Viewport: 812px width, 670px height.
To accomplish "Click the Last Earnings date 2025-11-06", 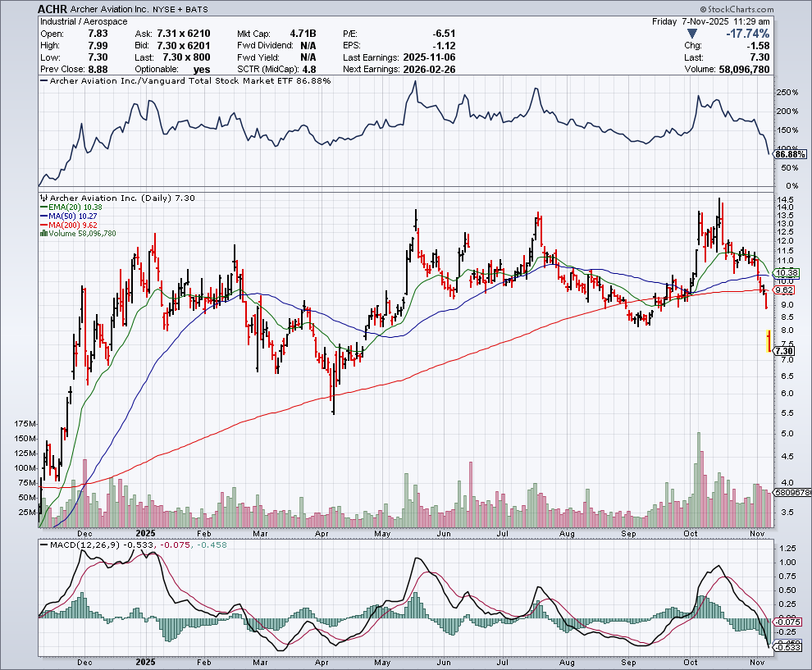I will tap(427, 58).
